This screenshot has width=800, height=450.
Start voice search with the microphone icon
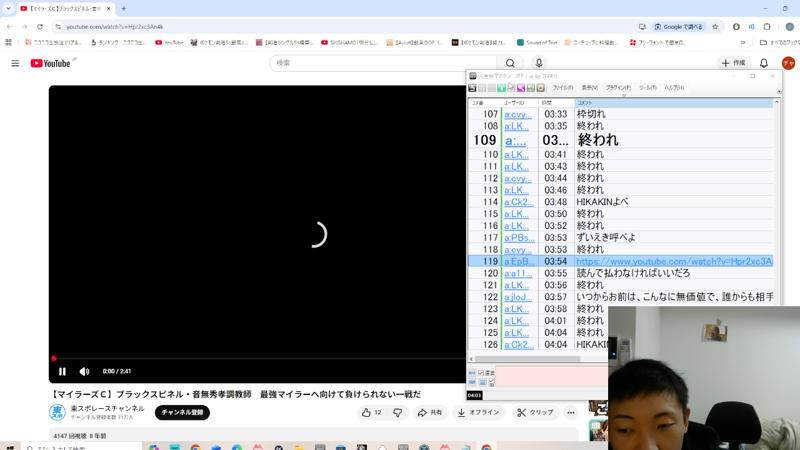538,63
